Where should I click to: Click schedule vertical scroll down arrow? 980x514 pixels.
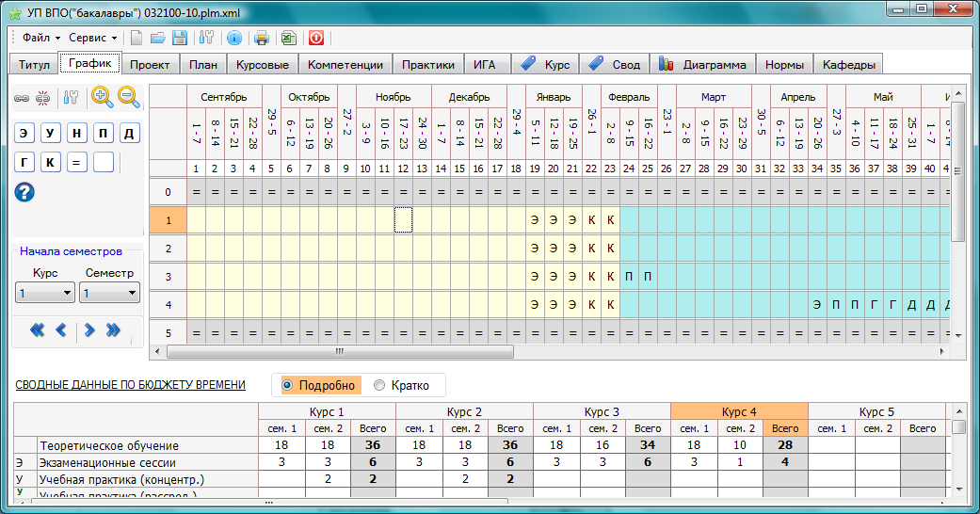[958, 336]
